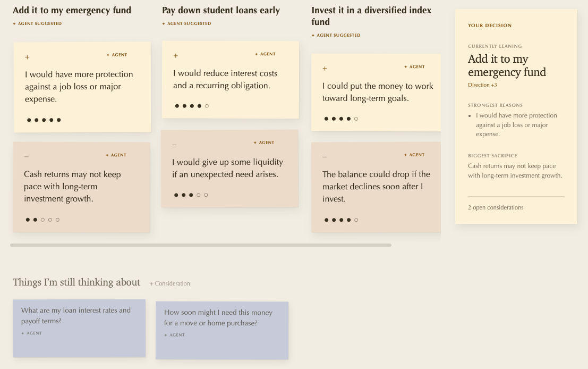Screen dimensions: 588x369
Task: Set liquidity card weight to fourth dot
Action: (198, 195)
